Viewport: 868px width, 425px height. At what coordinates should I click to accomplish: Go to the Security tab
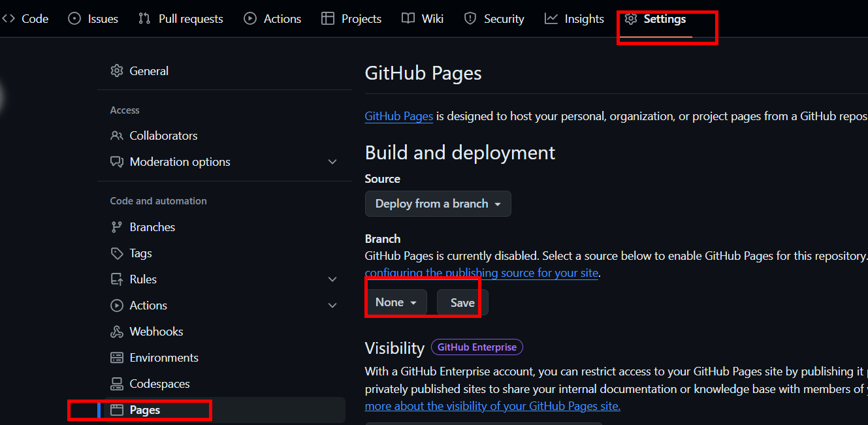coord(494,19)
